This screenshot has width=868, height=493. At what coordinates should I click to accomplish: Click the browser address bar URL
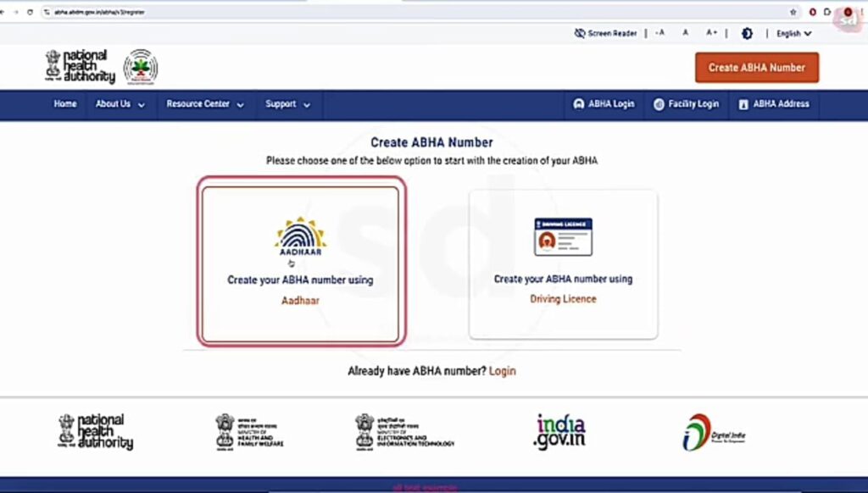click(100, 12)
